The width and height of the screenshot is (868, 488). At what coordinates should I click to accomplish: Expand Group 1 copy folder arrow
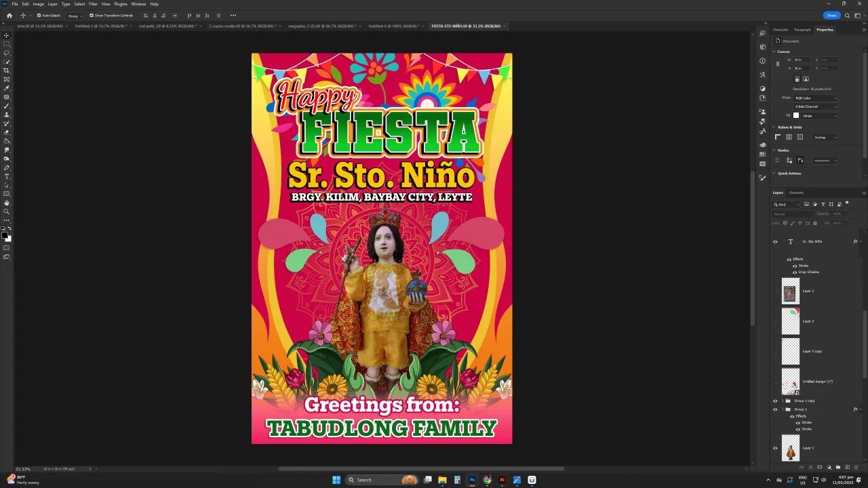pos(783,401)
